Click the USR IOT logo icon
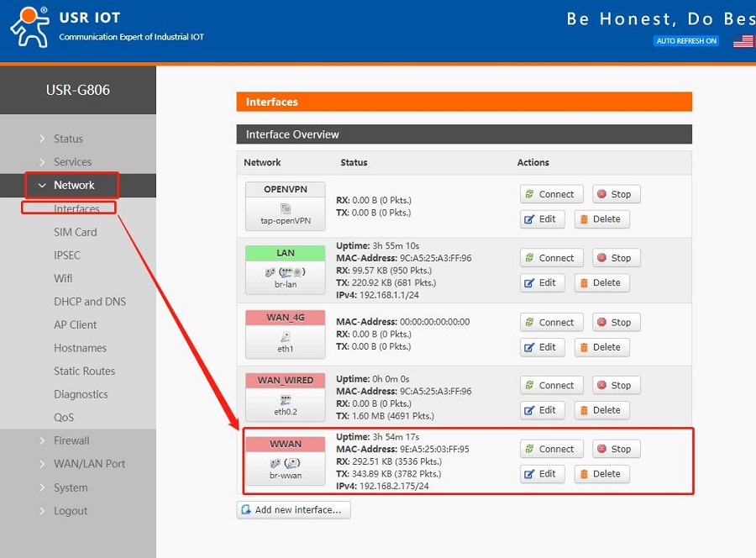 (30, 27)
